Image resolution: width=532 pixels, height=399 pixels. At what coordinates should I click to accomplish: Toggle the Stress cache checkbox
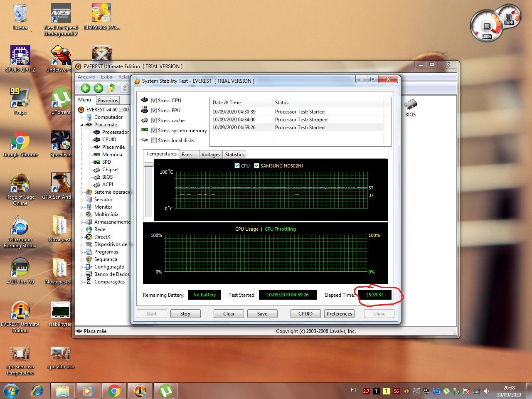pyautogui.click(x=154, y=120)
